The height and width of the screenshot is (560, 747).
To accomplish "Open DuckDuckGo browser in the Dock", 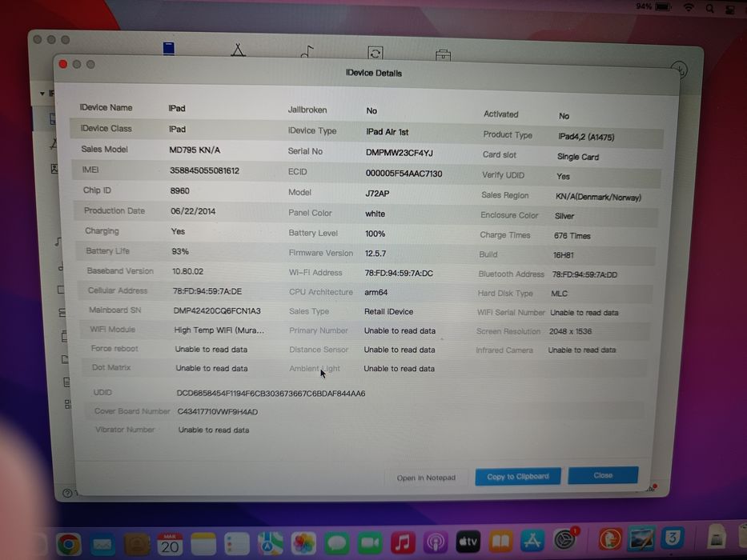I will [x=610, y=539].
